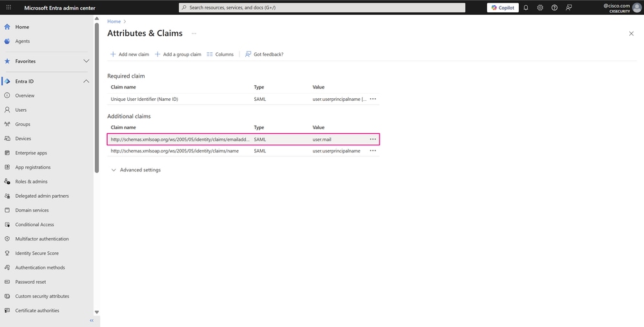Click Add new claim
The image size is (644, 327).
(129, 54)
